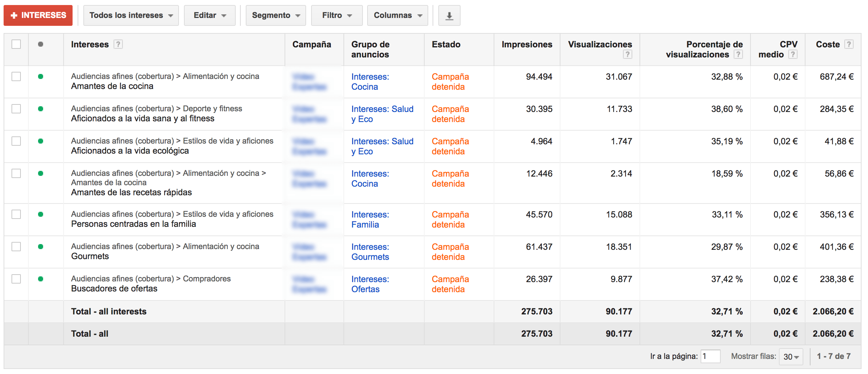868x374 pixels.
Task: Click the Total - all row label
Action: (x=89, y=334)
